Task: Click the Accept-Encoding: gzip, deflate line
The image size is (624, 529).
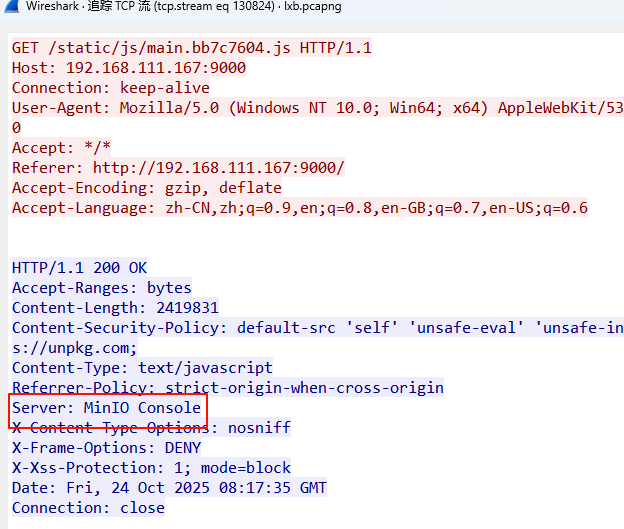Action: click(146, 188)
